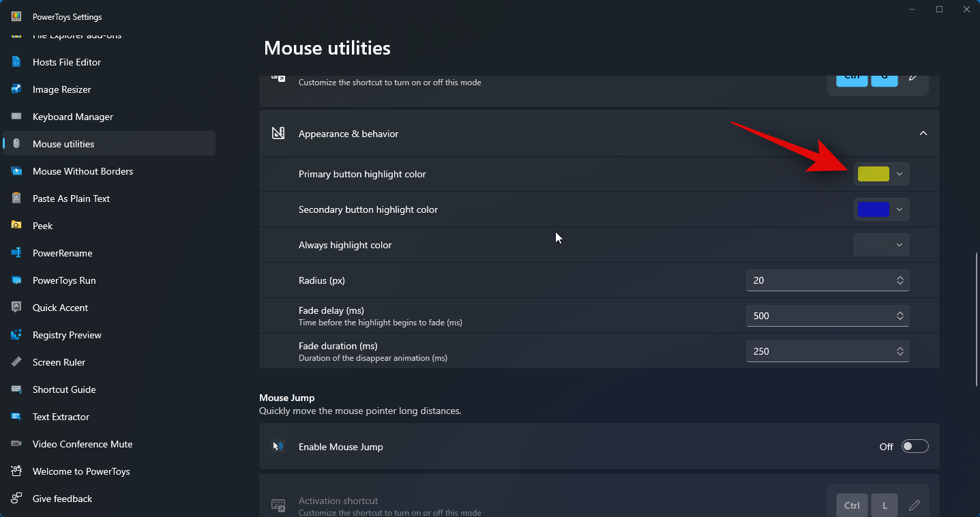Click the Screen Ruler icon
This screenshot has width=980, height=517.
coord(17,362)
